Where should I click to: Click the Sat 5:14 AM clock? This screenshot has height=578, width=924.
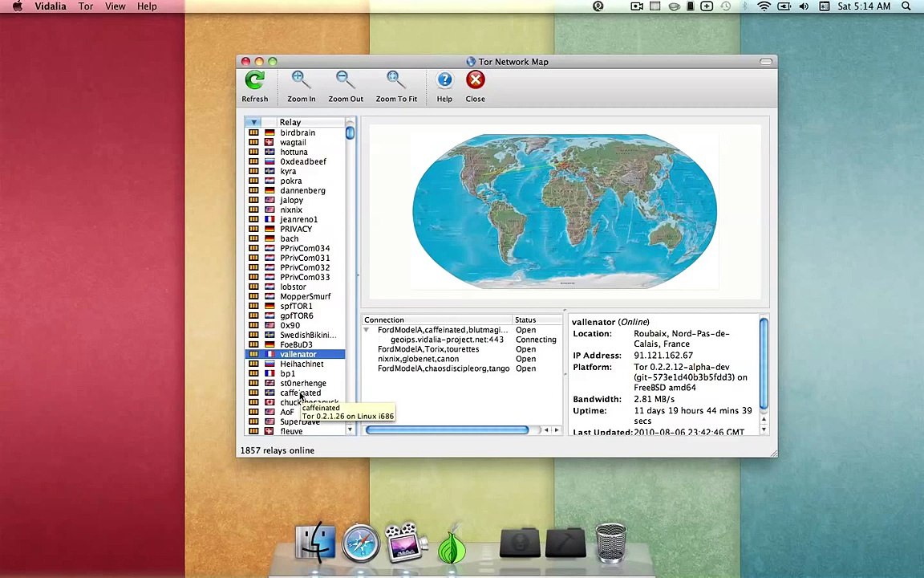[x=864, y=6]
